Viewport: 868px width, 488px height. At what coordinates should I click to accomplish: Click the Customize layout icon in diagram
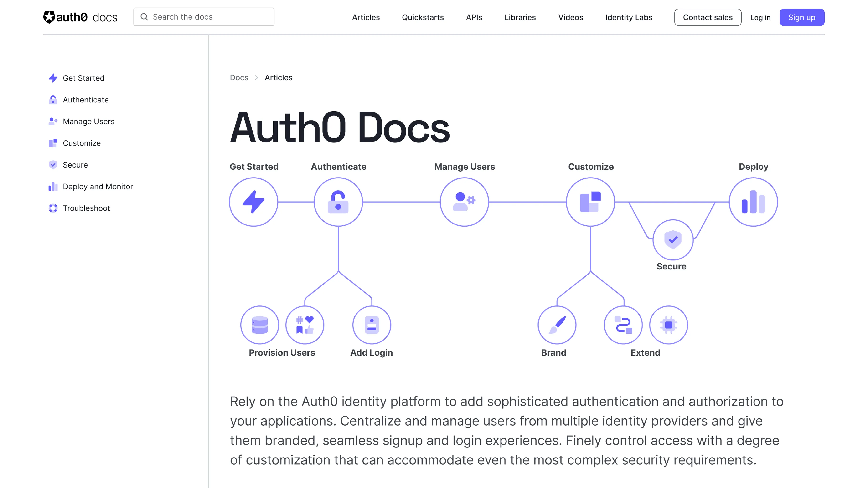pos(590,202)
